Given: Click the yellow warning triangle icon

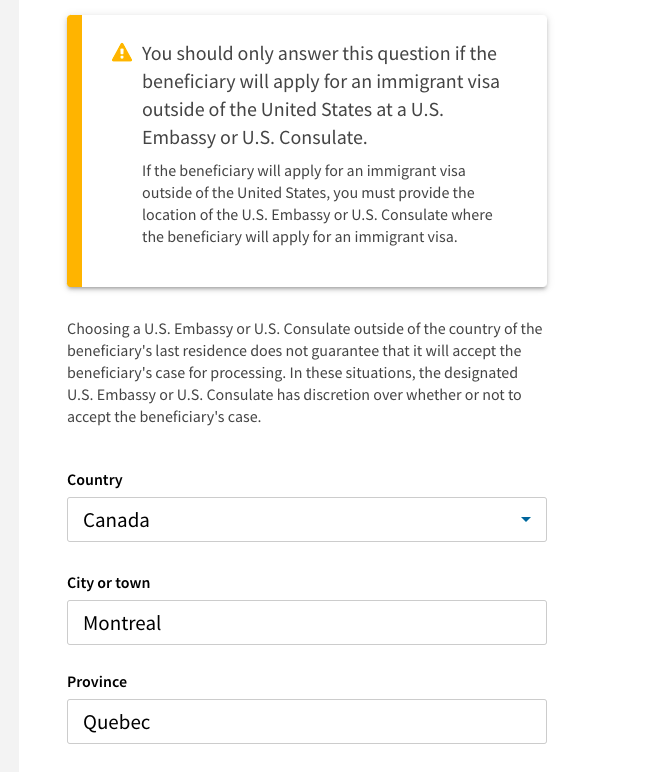Looking at the screenshot, I should tap(122, 53).
